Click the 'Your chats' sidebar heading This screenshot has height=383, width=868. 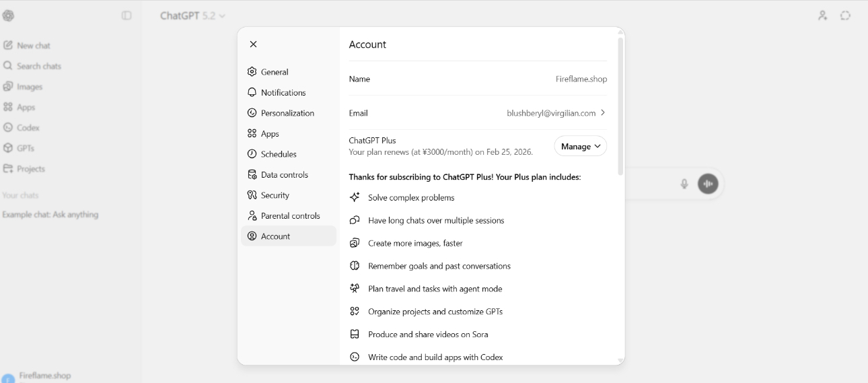pyautogui.click(x=20, y=195)
